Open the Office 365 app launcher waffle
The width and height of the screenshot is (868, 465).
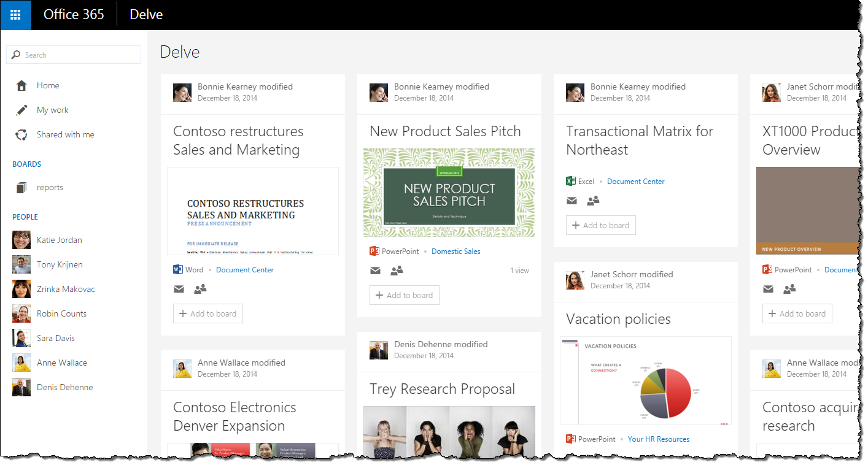pyautogui.click(x=15, y=15)
